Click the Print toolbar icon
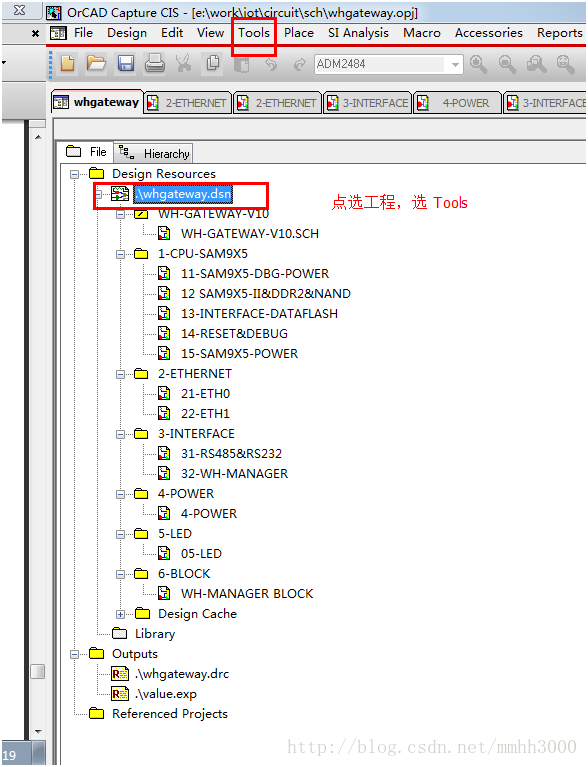Screen dimensions: 588x767 point(155,64)
